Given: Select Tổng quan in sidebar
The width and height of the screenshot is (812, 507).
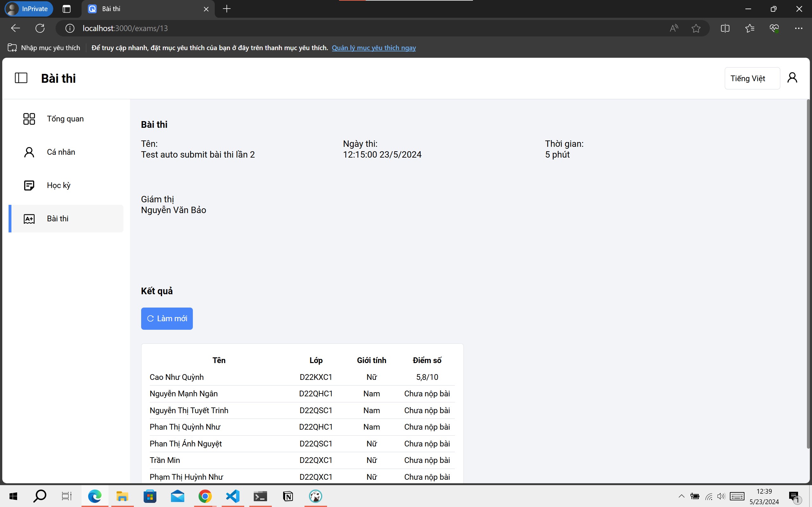Looking at the screenshot, I should click(x=65, y=119).
